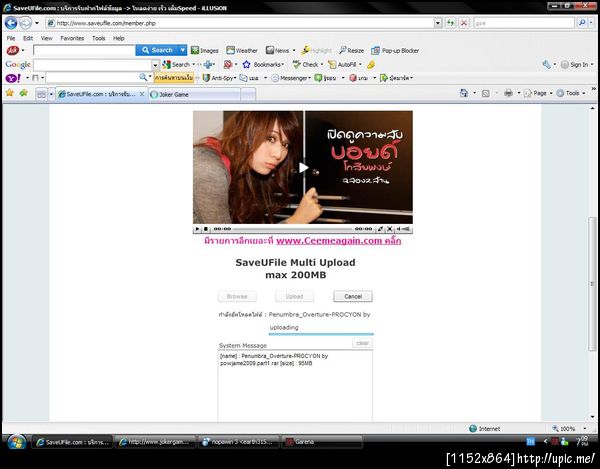Click the Add to Favorites star-plus icon
Screen dimensions: 600x469
click(24, 93)
